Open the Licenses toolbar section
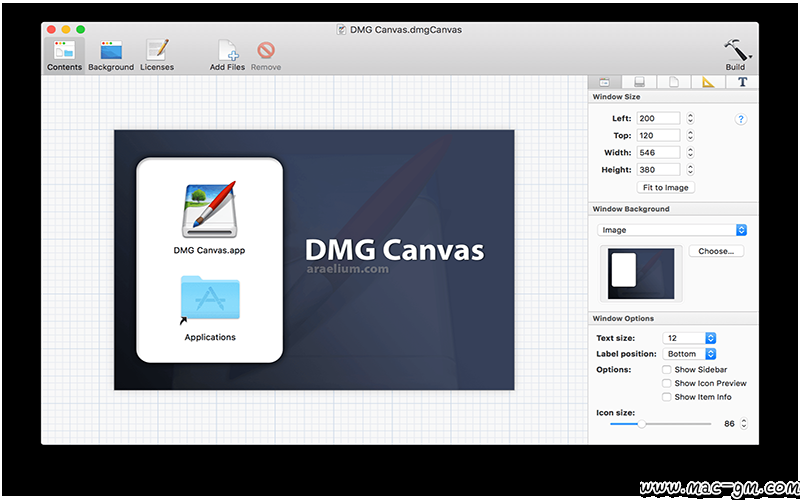This screenshot has height=500, width=800. [157, 56]
